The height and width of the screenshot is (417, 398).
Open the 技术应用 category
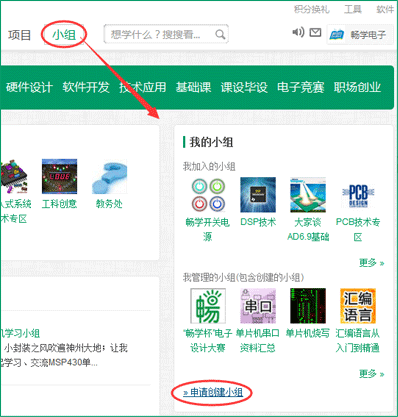(143, 87)
